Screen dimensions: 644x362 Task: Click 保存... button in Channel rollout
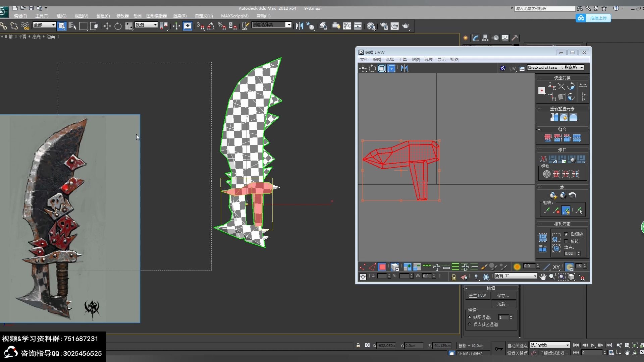pos(503,296)
